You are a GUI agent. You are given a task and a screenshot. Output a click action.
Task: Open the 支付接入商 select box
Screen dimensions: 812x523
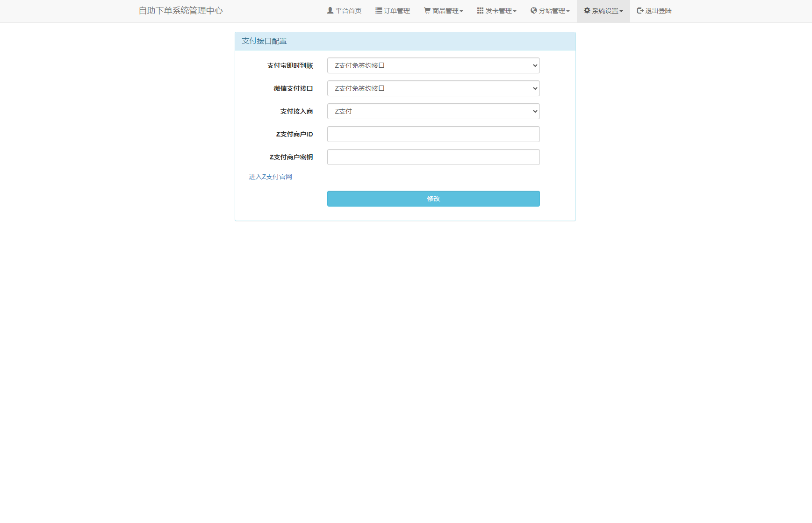coord(433,111)
